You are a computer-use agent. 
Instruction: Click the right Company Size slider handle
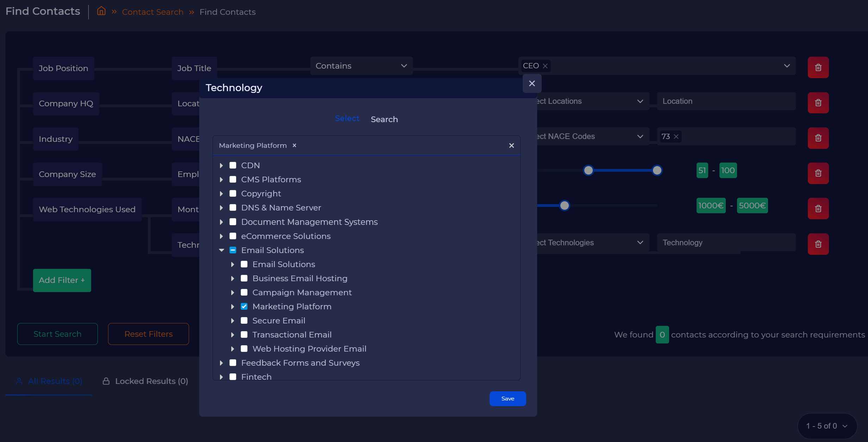pyautogui.click(x=657, y=170)
